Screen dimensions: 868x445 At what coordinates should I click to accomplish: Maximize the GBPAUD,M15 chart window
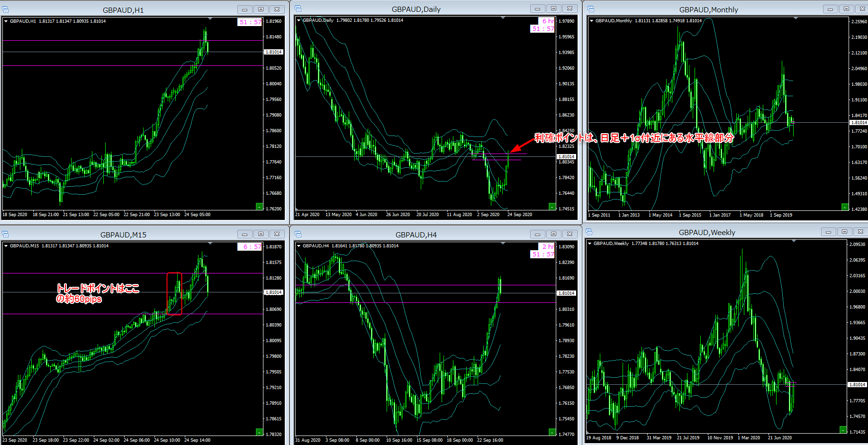(261, 234)
